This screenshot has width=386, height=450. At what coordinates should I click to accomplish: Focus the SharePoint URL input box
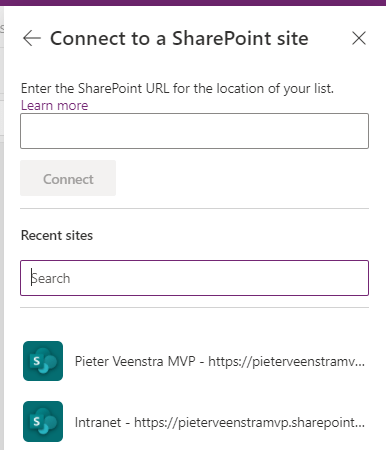point(194,131)
